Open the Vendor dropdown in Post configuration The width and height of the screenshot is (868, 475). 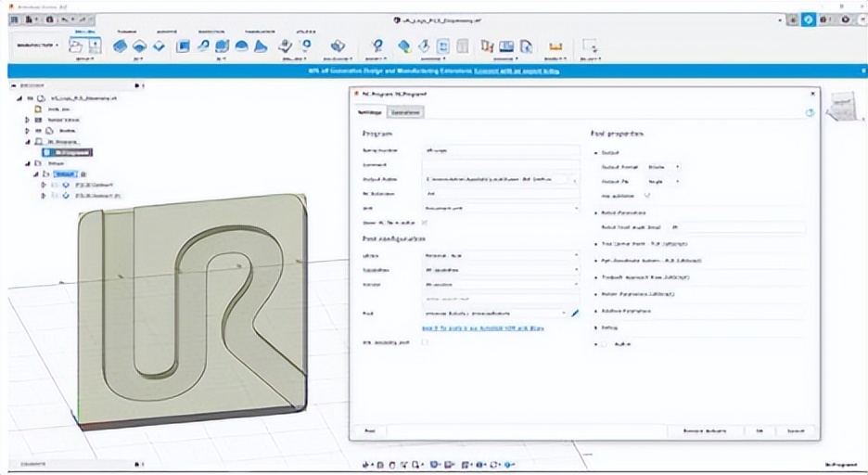[499, 285]
